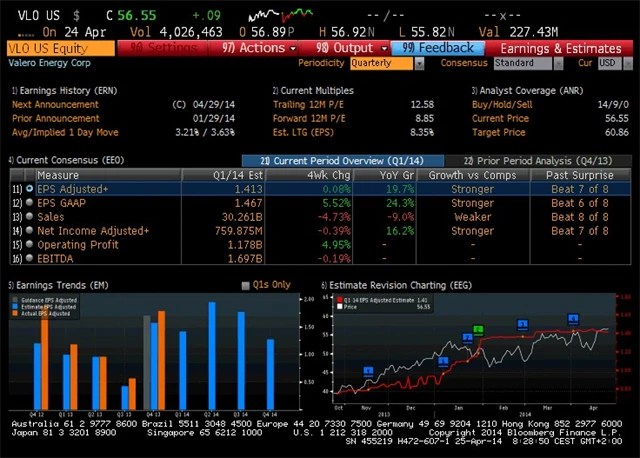Click the red Q1 14 EPS estimate legend swatch
This screenshot has height=458, width=640.
[x=338, y=299]
